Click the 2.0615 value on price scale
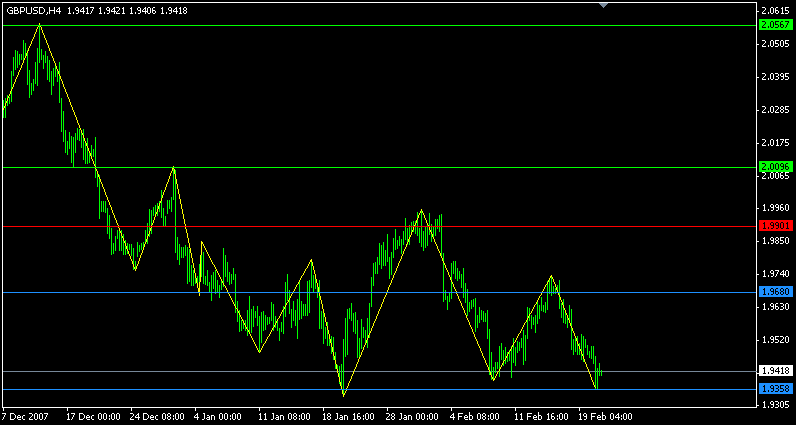 coord(775,11)
